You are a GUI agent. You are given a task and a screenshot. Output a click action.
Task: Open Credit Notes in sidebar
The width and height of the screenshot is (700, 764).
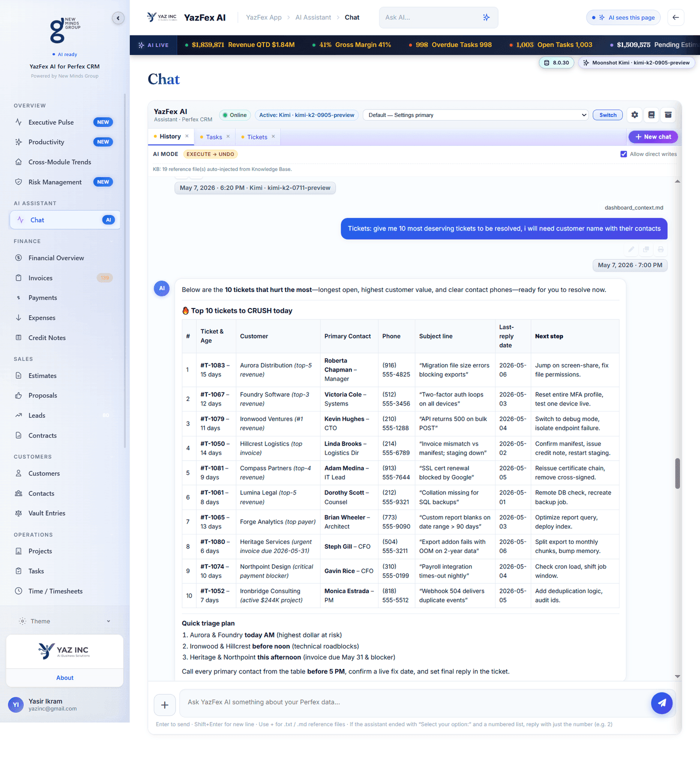(65, 337)
